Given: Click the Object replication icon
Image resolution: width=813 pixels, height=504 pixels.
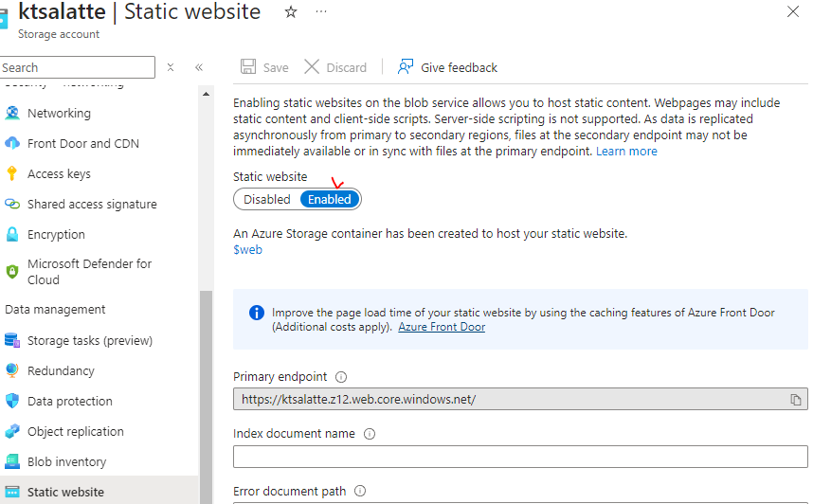Looking at the screenshot, I should [12, 431].
